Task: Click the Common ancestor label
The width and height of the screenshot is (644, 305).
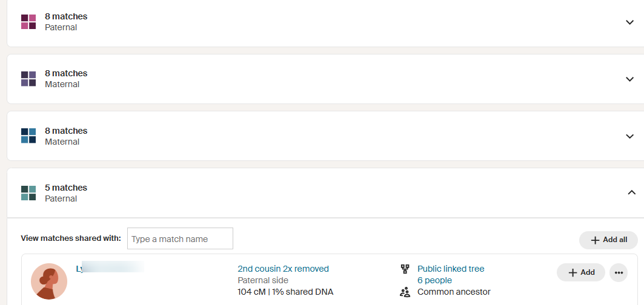Action: tap(454, 292)
